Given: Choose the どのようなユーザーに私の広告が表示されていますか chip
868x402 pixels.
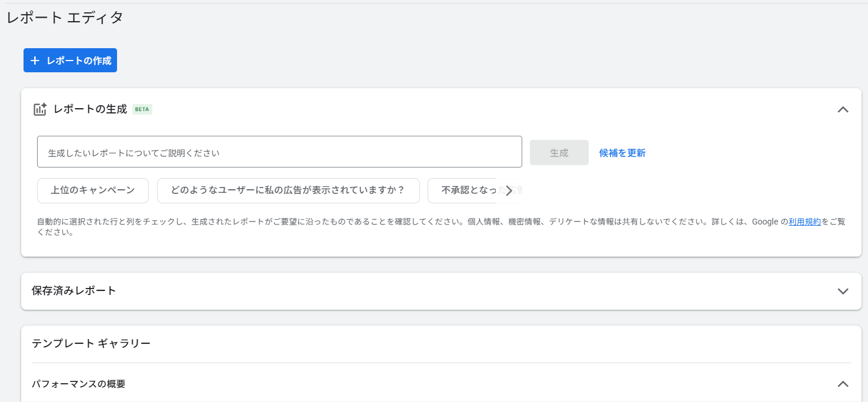Looking at the screenshot, I should tap(288, 190).
